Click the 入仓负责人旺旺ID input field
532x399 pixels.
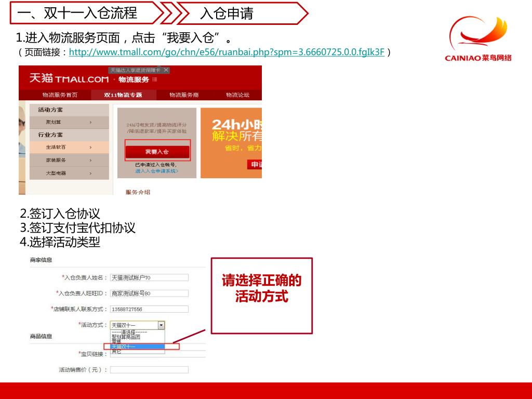149,293
